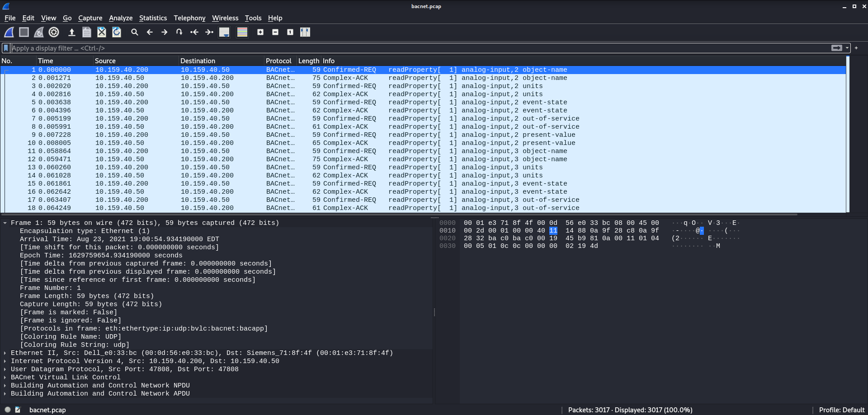Jump to last packet icon
This screenshot has width=868, height=415.
(x=209, y=32)
